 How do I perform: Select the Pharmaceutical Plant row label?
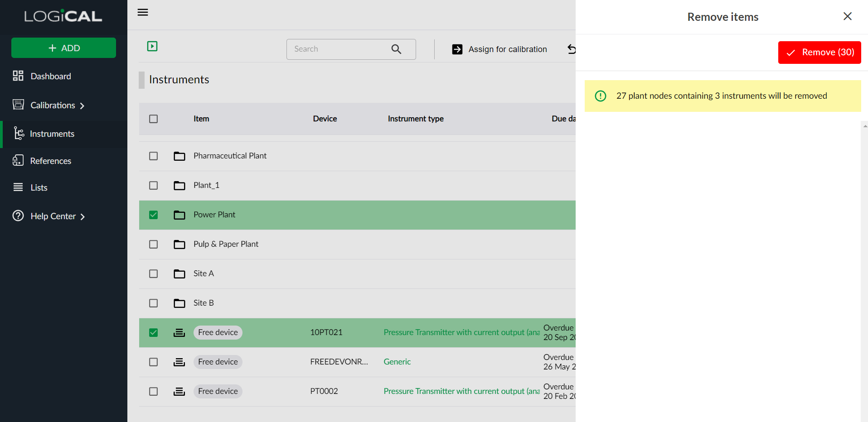pos(230,156)
